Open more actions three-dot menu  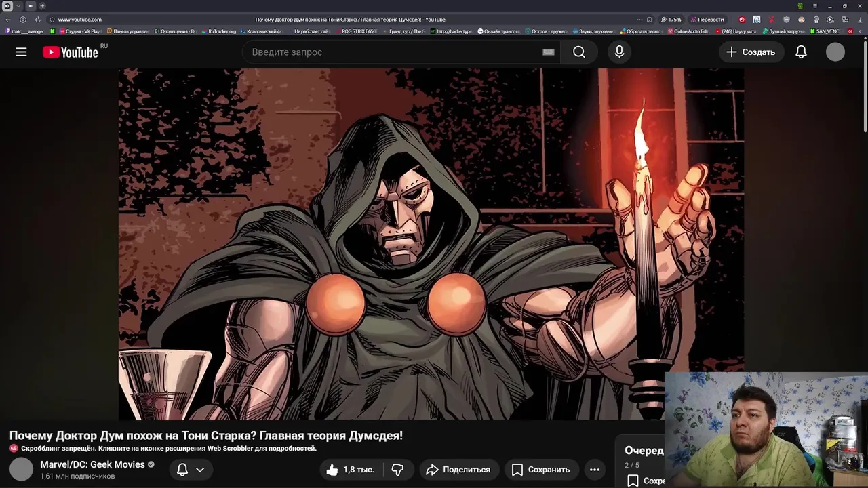click(x=595, y=470)
